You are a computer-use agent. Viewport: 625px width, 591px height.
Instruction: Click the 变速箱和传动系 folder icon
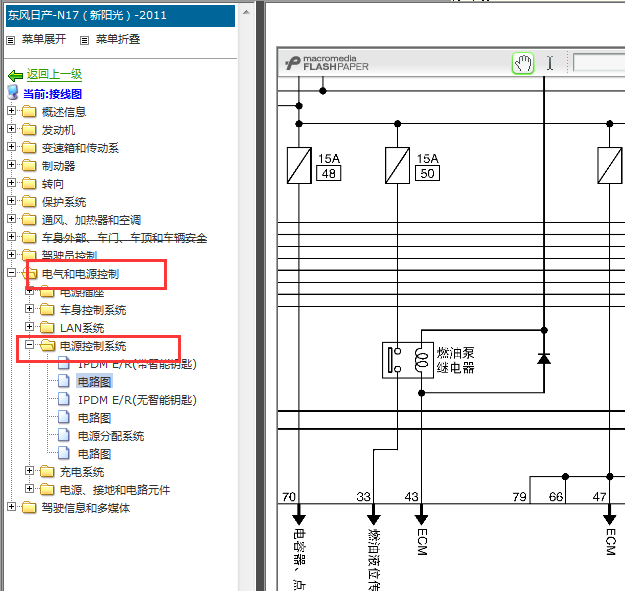coord(29,147)
